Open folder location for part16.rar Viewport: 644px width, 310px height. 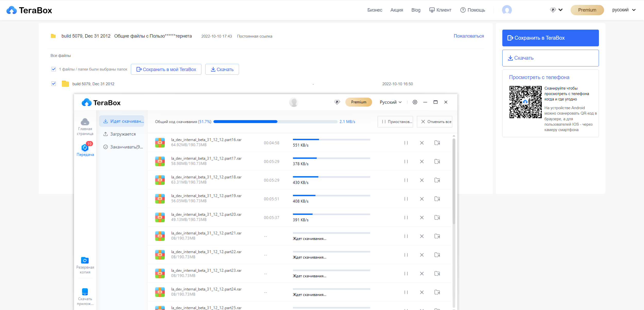click(x=437, y=143)
